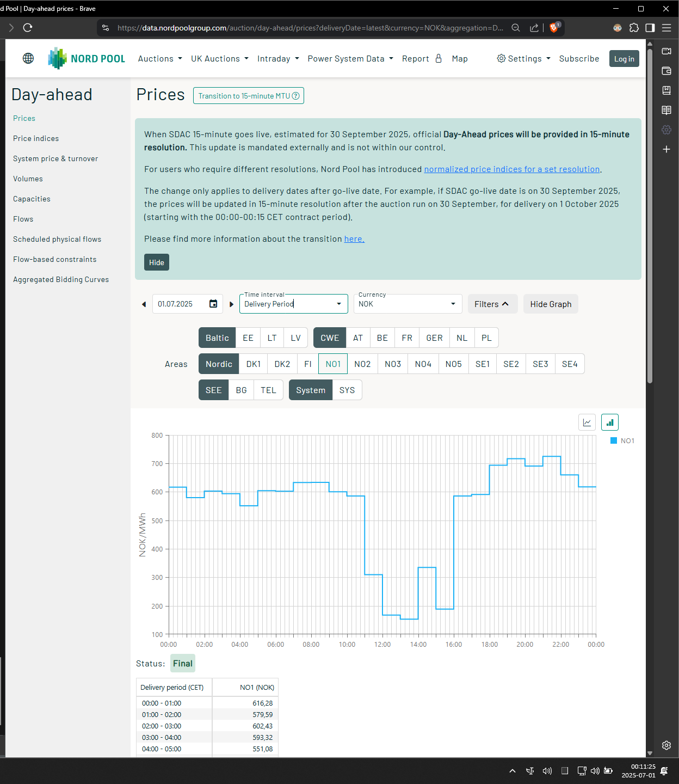Toggle the NO1 area selection
The image size is (679, 784).
333,364
